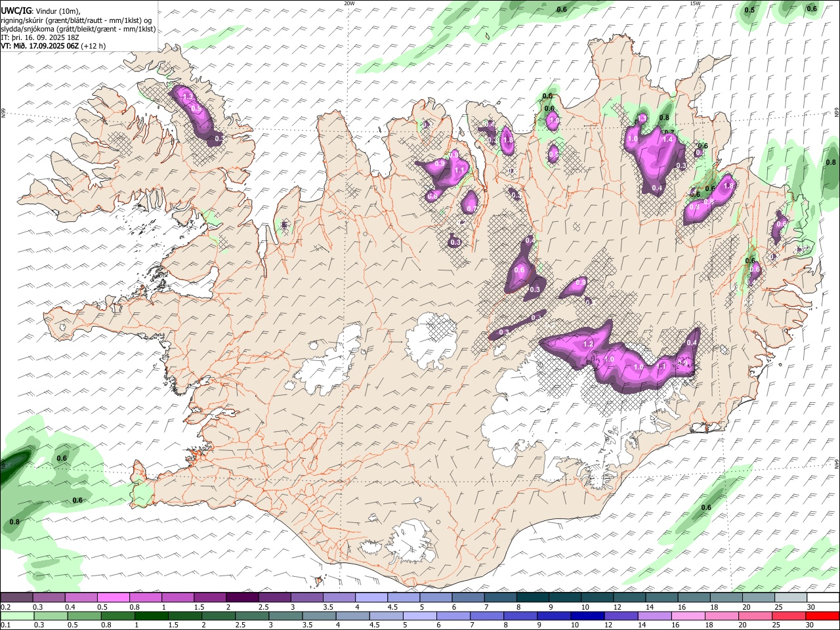Click the darkest purple 2–2.5 snow legend swatch
This screenshot has width=840, height=630.
pos(242,597)
